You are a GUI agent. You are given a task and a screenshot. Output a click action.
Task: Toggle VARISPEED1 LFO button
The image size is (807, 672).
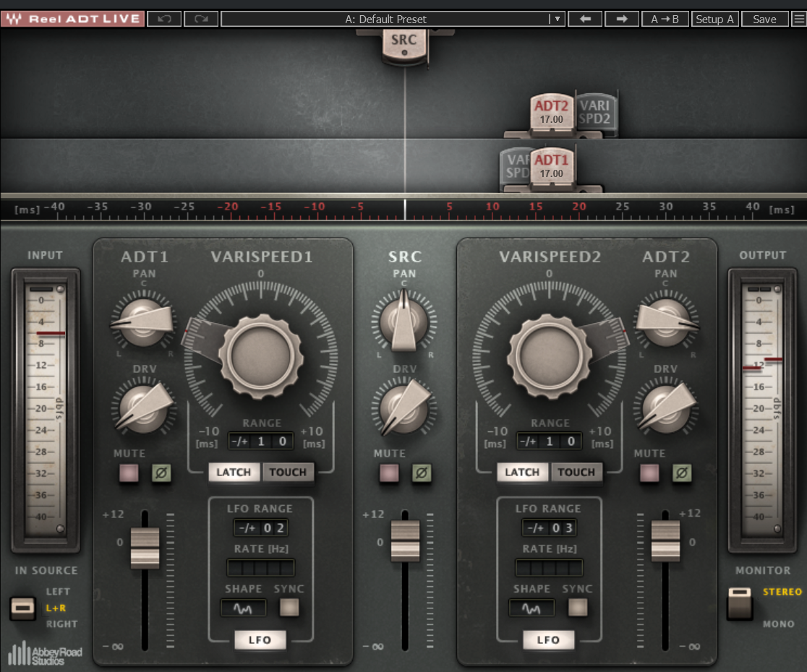point(260,640)
